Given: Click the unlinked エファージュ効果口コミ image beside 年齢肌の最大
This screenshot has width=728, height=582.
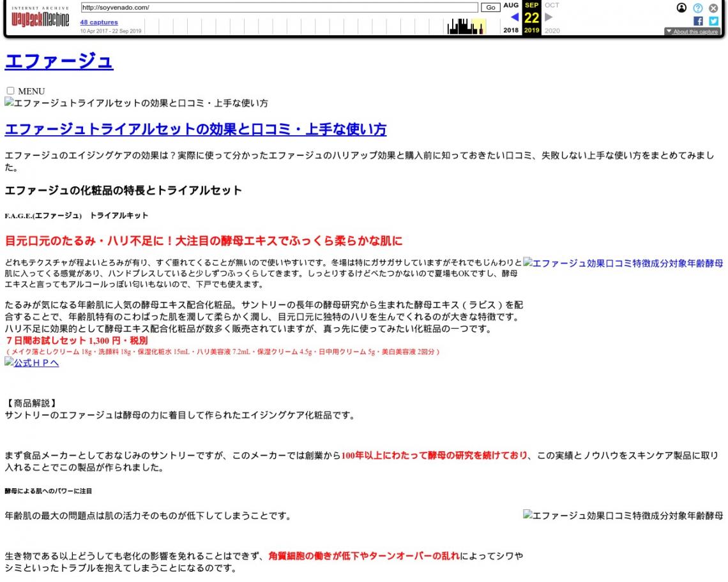Looking at the screenshot, I should coord(623,515).
